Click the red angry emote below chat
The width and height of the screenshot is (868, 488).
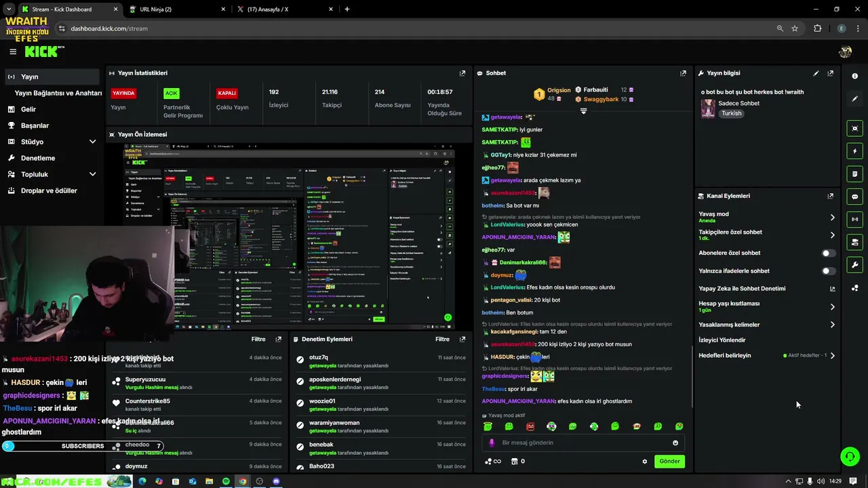(x=530, y=426)
